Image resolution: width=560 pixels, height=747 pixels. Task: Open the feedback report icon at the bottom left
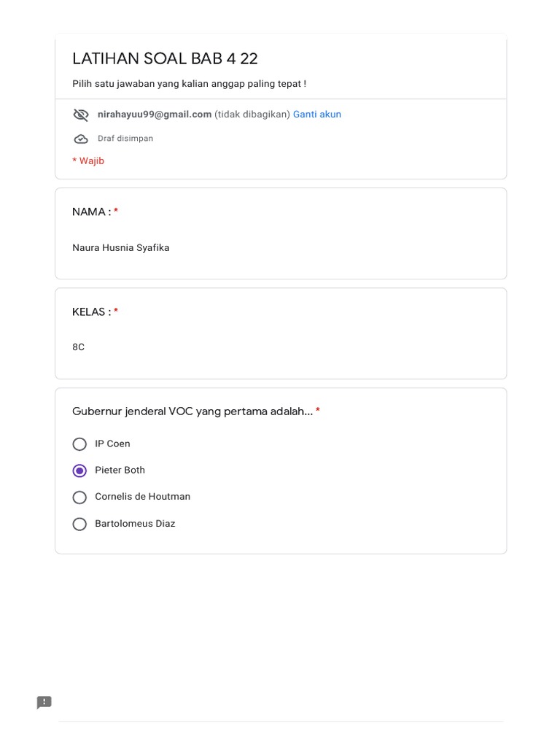(x=44, y=703)
